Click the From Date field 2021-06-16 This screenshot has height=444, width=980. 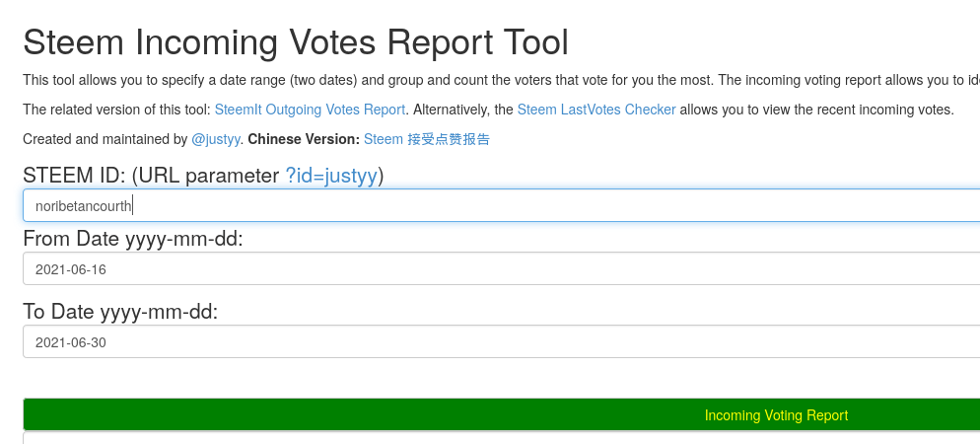pos(501,269)
